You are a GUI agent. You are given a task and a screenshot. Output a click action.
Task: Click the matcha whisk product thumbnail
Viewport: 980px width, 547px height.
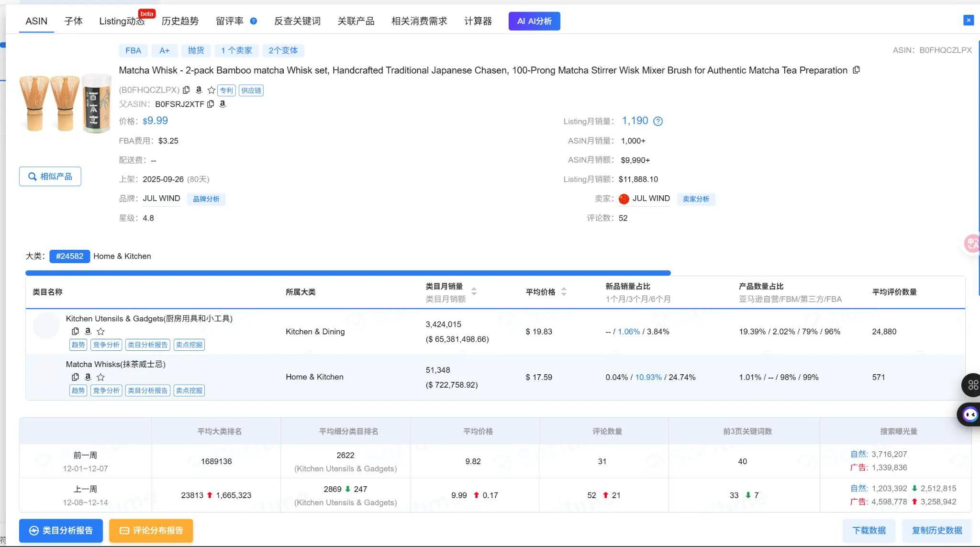pyautogui.click(x=66, y=103)
